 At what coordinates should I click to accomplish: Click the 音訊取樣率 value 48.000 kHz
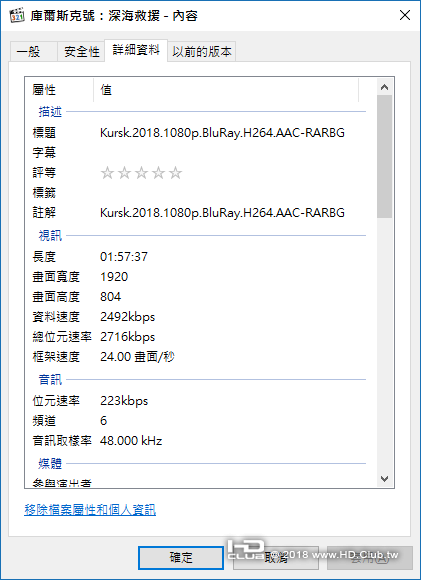point(131,441)
